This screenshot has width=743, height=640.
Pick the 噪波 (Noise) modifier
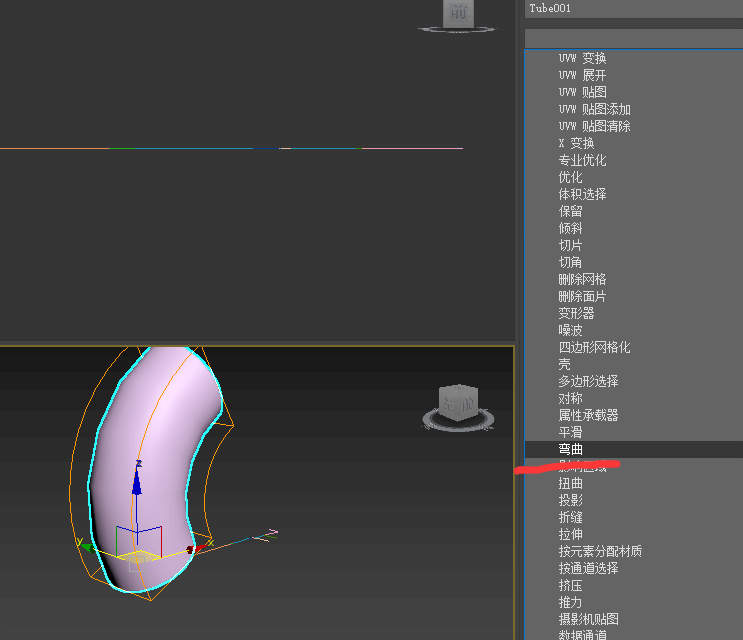(x=571, y=330)
